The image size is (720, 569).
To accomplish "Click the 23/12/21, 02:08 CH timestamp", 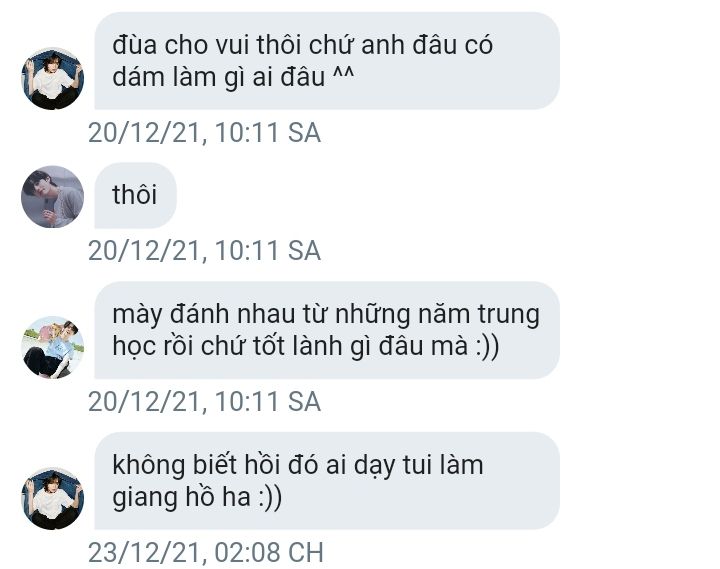I will pos(206,552).
